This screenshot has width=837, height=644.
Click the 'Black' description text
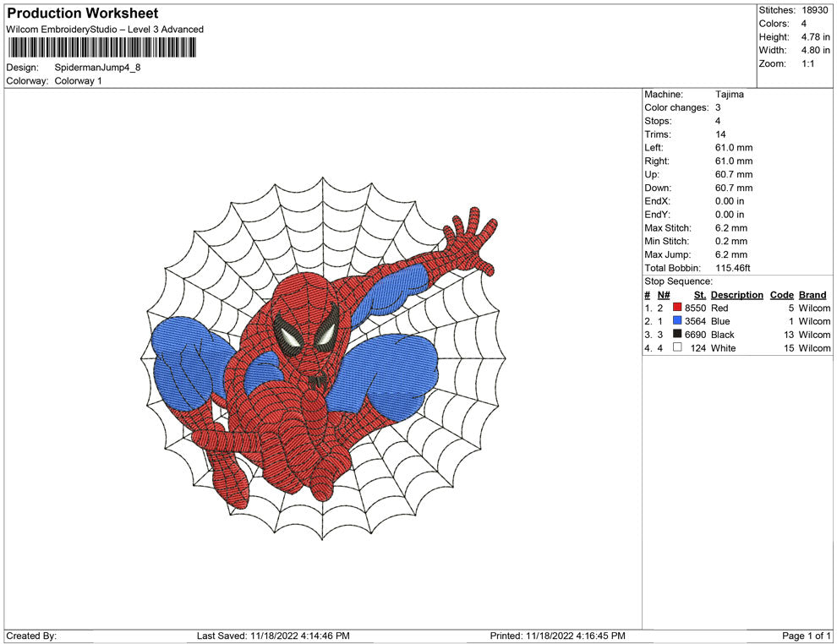(x=722, y=335)
